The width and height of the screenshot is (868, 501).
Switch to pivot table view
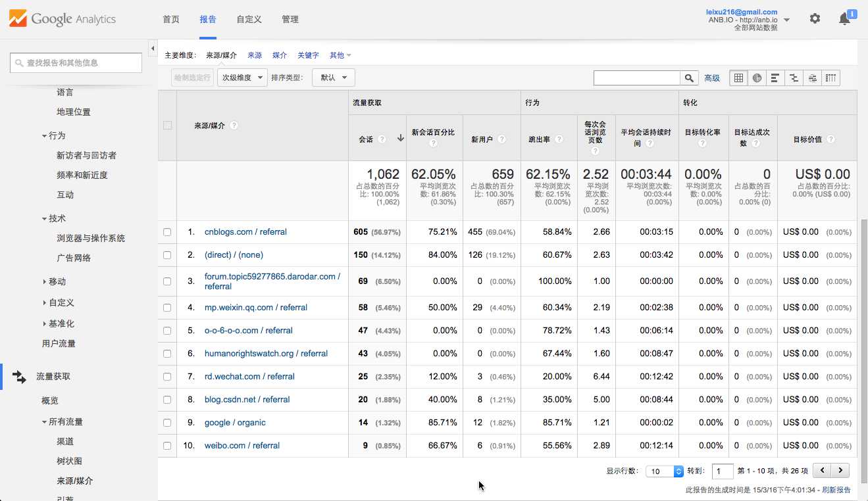[x=830, y=78]
